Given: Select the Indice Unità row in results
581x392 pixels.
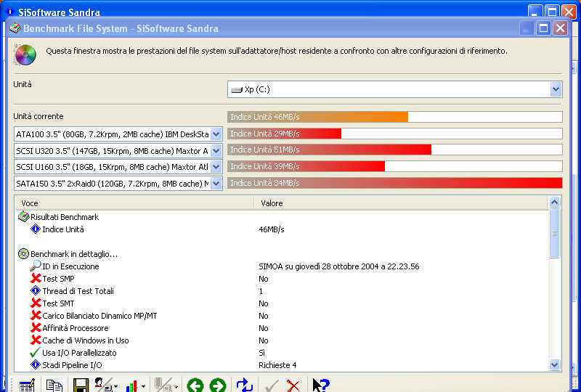Looking at the screenshot, I should [x=282, y=229].
